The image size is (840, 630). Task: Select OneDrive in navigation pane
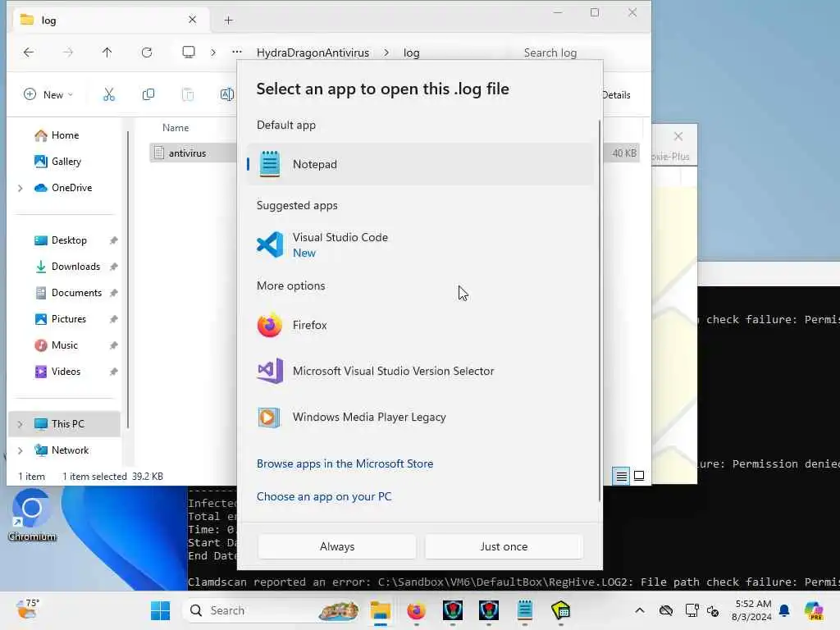(x=72, y=188)
